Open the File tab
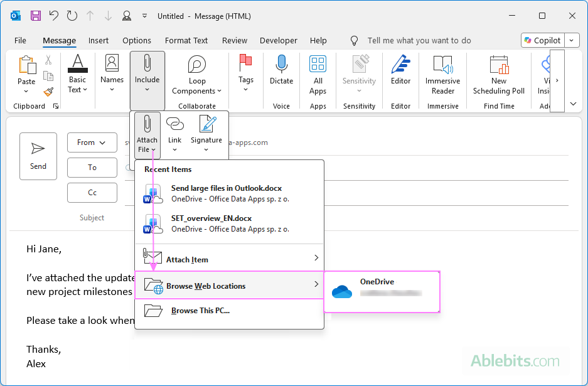Screen dimensions: 588x386 [20, 41]
